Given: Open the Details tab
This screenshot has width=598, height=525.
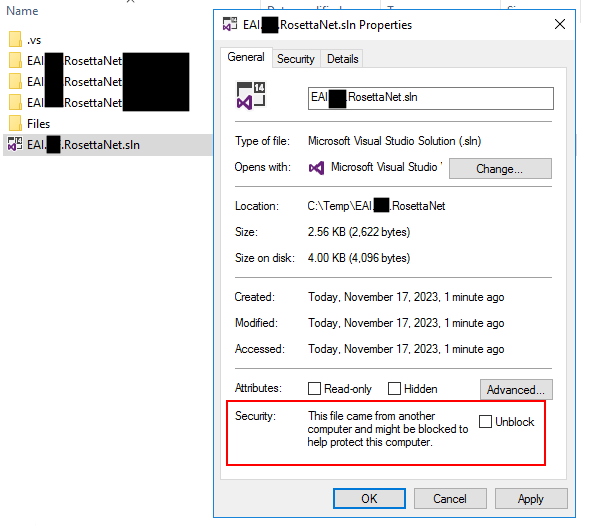Looking at the screenshot, I should coord(342,59).
